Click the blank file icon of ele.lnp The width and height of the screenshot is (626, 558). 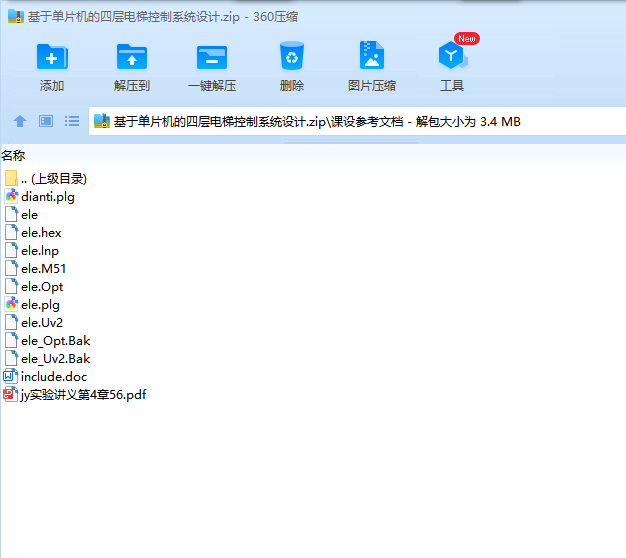(x=12, y=250)
